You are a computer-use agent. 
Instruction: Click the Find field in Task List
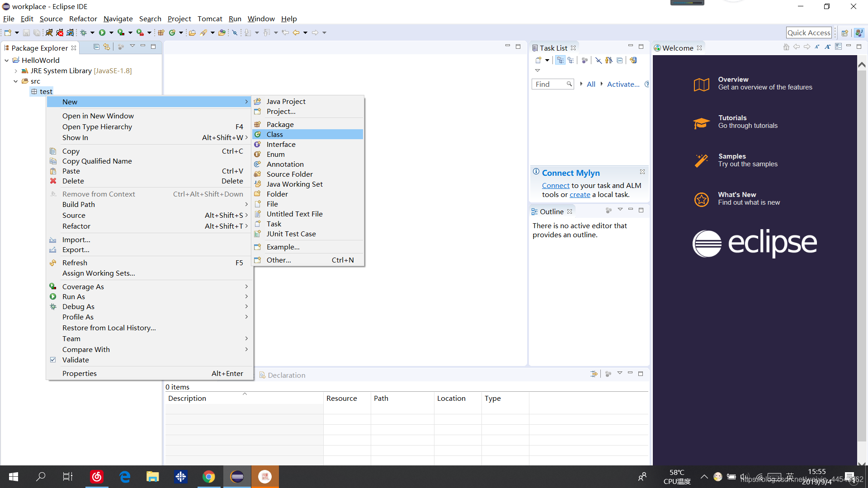pyautogui.click(x=549, y=84)
